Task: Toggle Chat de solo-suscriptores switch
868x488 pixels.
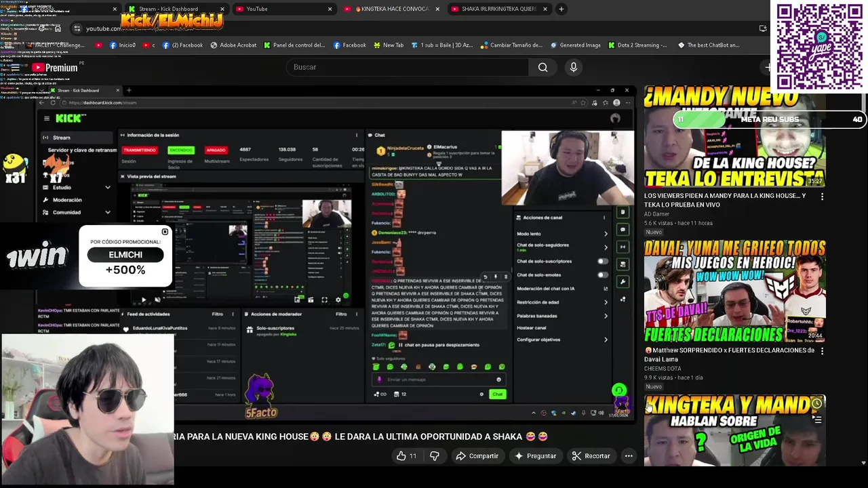Action: point(602,261)
